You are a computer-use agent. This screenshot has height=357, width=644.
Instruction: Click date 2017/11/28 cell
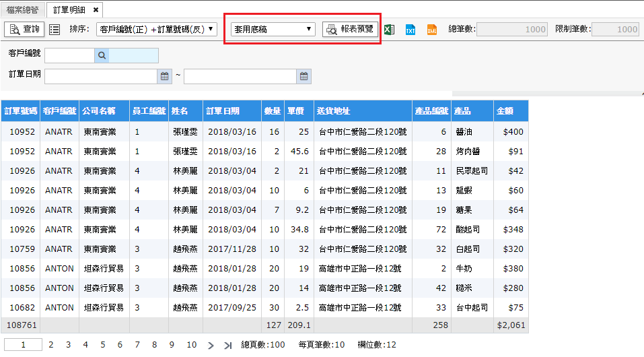click(x=232, y=249)
